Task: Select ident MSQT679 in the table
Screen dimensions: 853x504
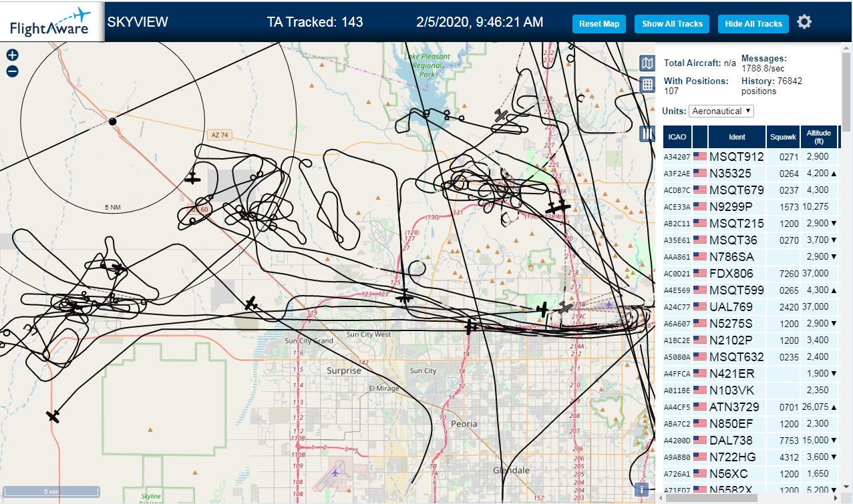Action: point(737,190)
